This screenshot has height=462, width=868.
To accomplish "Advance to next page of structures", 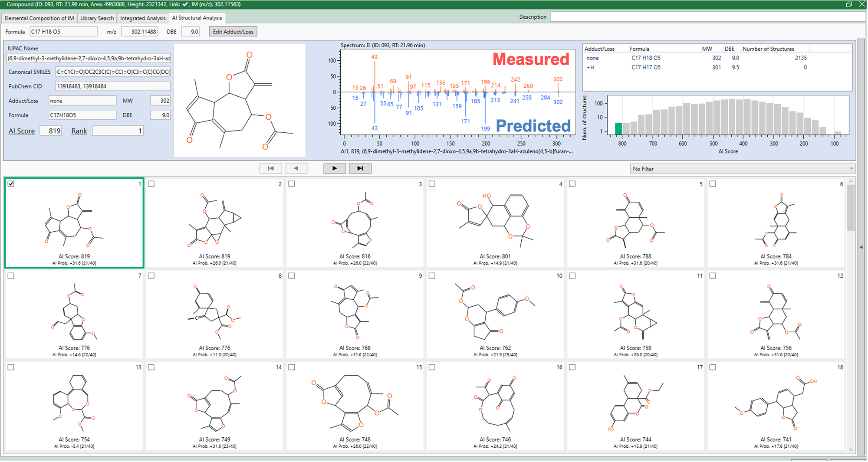I will click(x=334, y=168).
